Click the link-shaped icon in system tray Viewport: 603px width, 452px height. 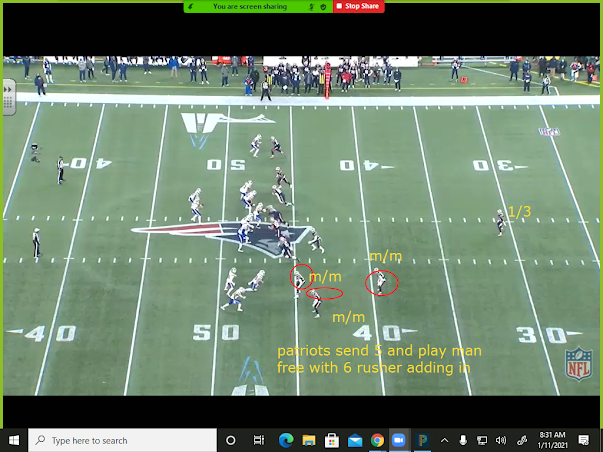(522, 440)
